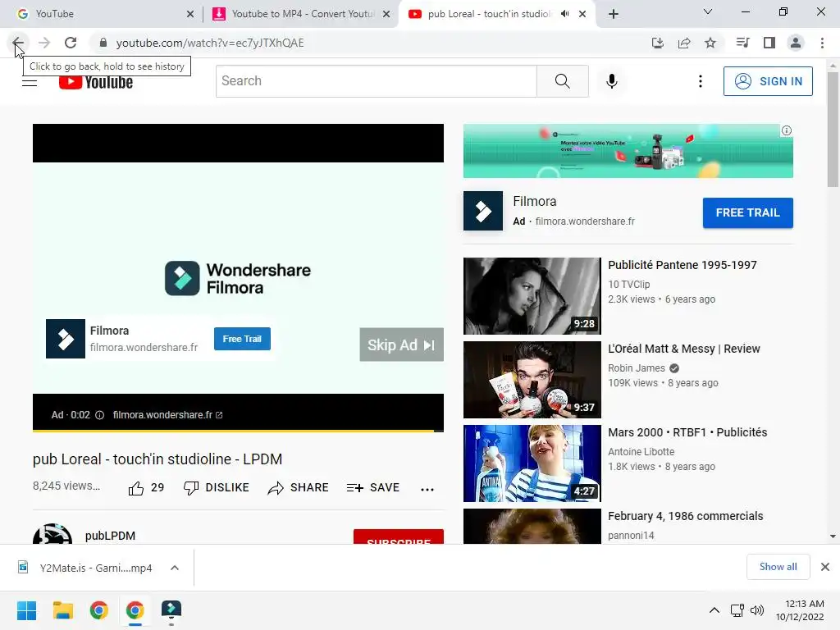This screenshot has height=630, width=840.
Task: Show hidden tray icons chevron
Action: pyautogui.click(x=714, y=610)
